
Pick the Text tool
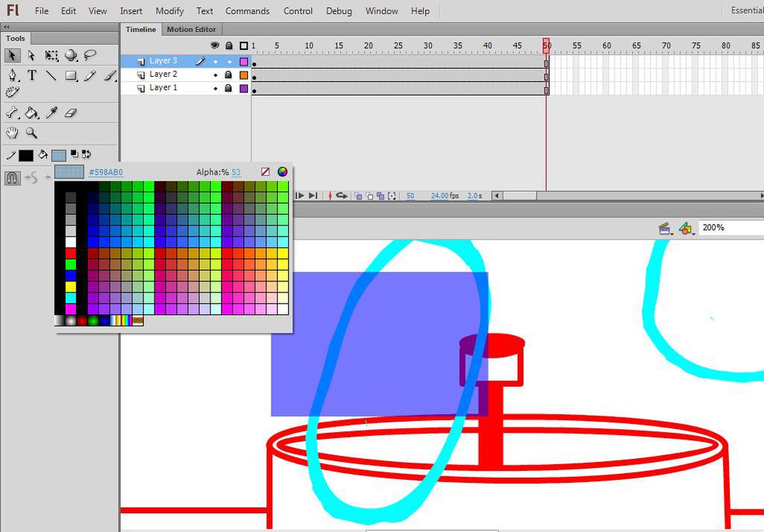[x=32, y=75]
